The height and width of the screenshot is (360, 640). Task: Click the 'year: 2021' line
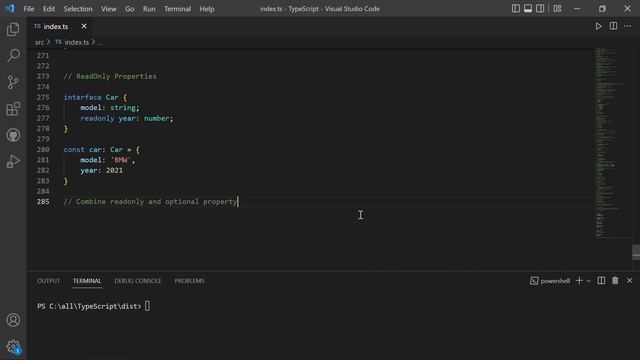pos(102,170)
